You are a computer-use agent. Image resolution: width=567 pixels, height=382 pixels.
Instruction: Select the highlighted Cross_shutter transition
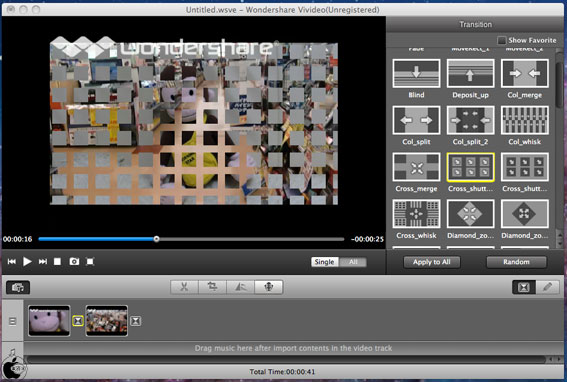point(470,167)
